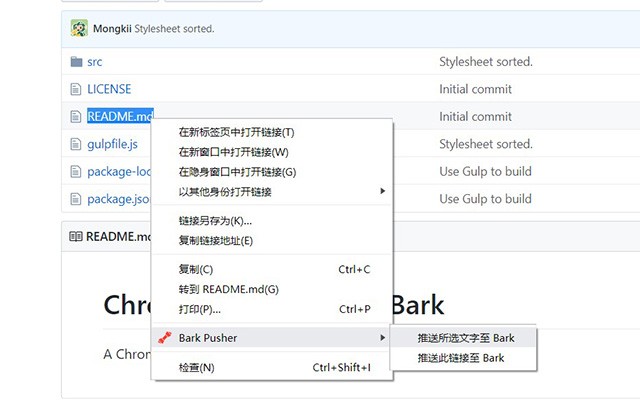640x400 pixels.
Task: Choose 链接另存为(K)... option
Action: [x=272, y=221]
